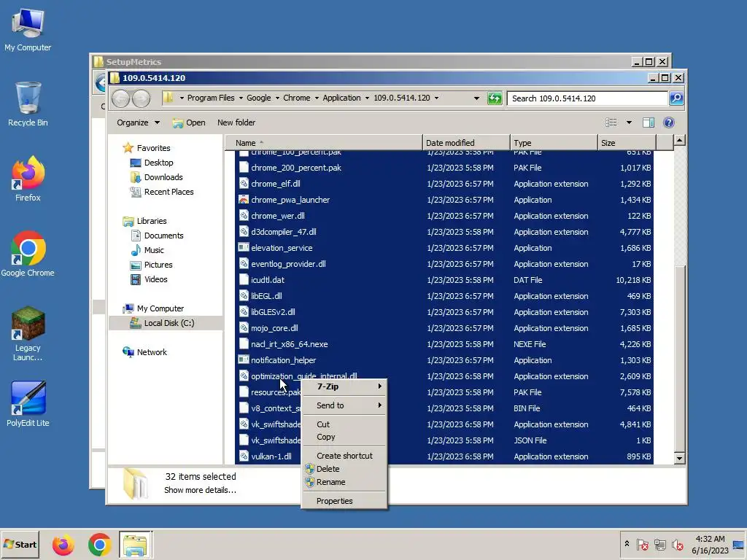The image size is (747, 560).
Task: Sort by the Name column header
Action: click(x=323, y=143)
